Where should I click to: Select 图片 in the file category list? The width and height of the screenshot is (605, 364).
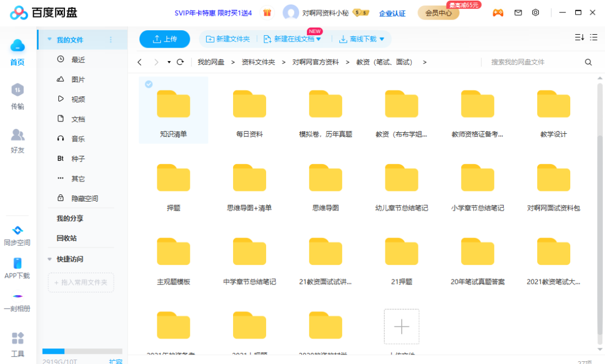coord(78,80)
